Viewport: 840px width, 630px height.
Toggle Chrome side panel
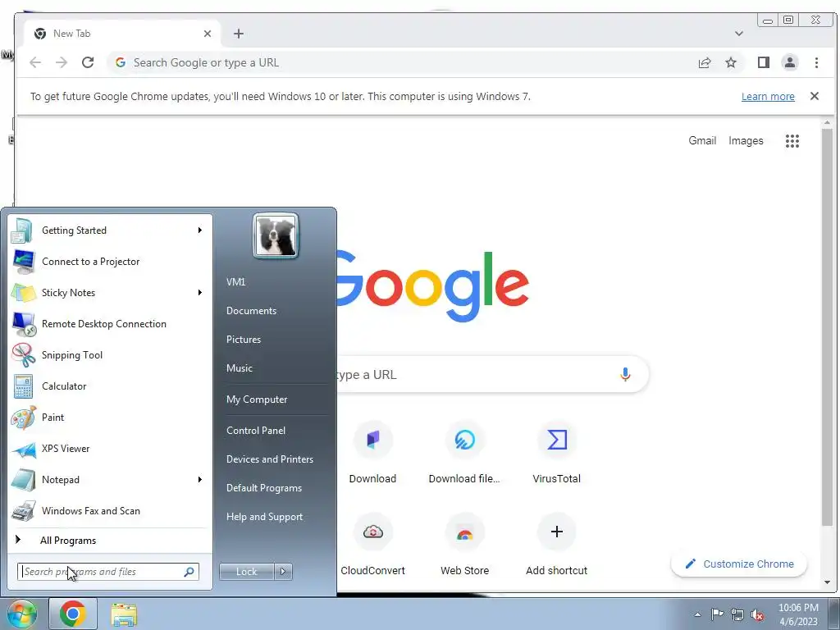(x=764, y=62)
